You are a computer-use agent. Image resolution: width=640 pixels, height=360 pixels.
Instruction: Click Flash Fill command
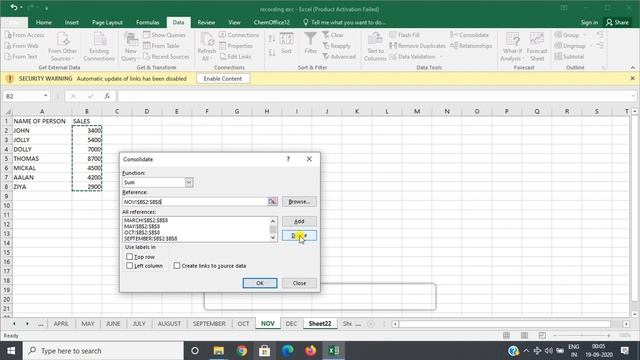click(404, 35)
